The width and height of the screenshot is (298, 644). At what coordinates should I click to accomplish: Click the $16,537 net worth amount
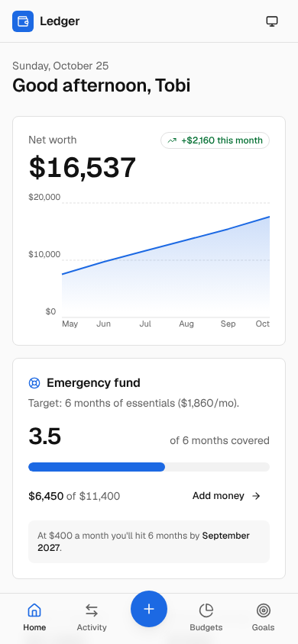[x=83, y=168]
